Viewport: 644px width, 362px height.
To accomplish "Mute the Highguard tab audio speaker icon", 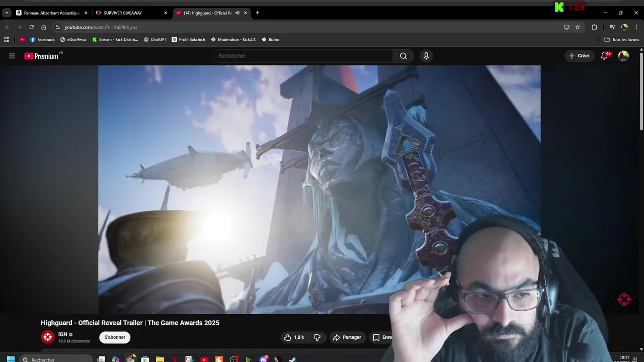I will point(237,13).
